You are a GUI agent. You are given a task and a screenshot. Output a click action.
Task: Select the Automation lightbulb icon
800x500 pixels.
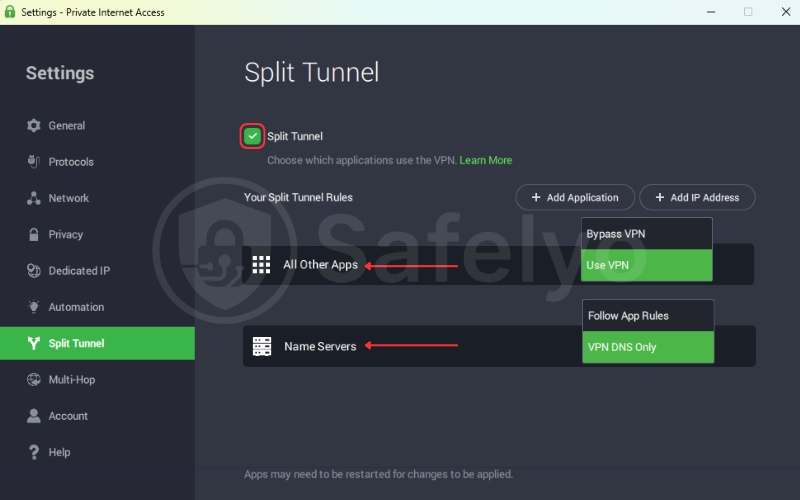(34, 307)
